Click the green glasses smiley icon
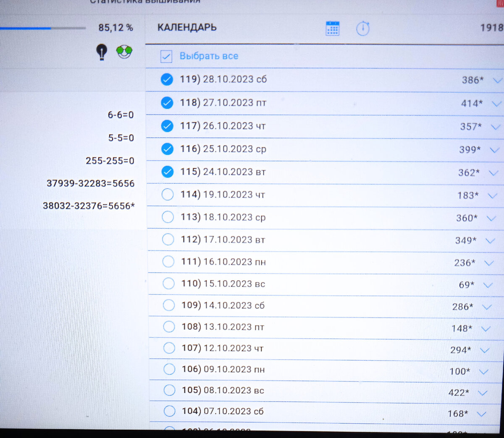This screenshot has height=438, width=504. (124, 52)
